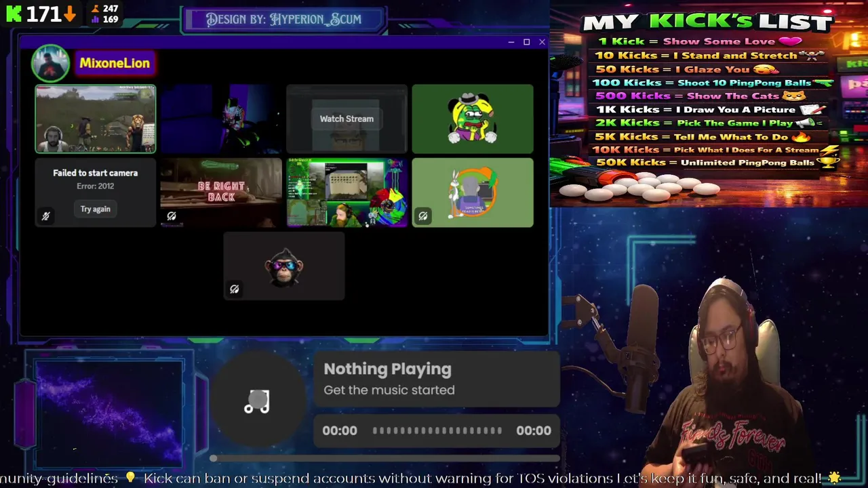Viewport: 868px width, 488px height.
Task: Click the 2K Kicks = Pick The Game line
Action: 709,123
